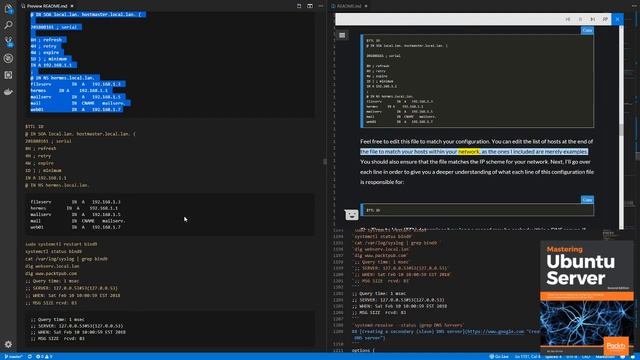This screenshot has height=360, width=640.
Task: Click the errors and warnings count in status bar
Action: pos(44,356)
